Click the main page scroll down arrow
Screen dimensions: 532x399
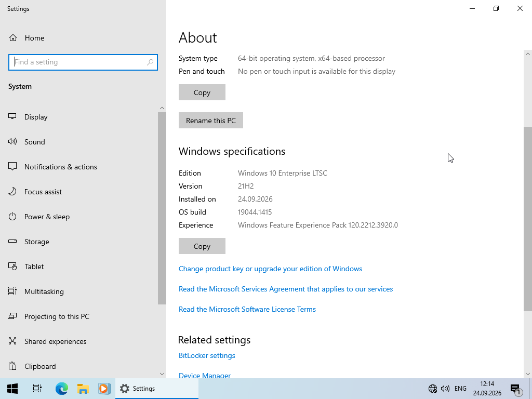pos(528,374)
